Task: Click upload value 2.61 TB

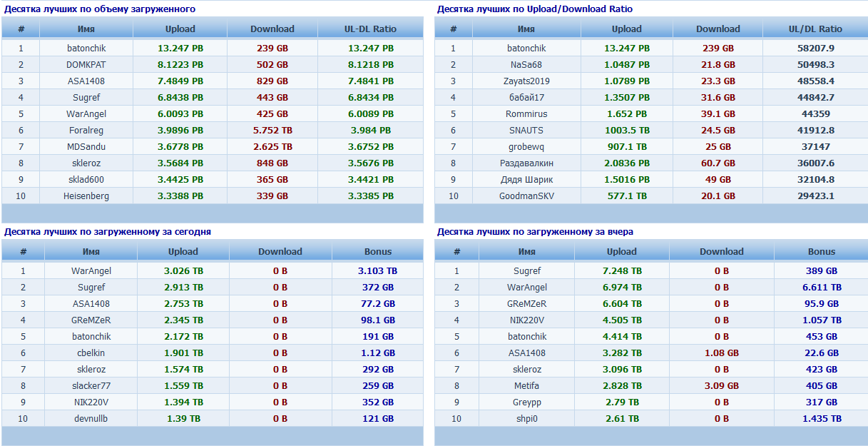Action: [x=622, y=418]
